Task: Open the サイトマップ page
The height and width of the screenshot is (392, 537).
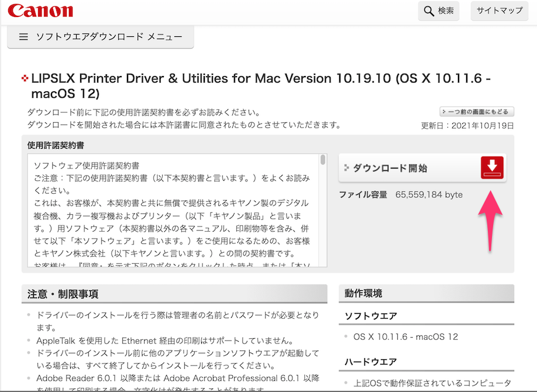Action: 500,11
